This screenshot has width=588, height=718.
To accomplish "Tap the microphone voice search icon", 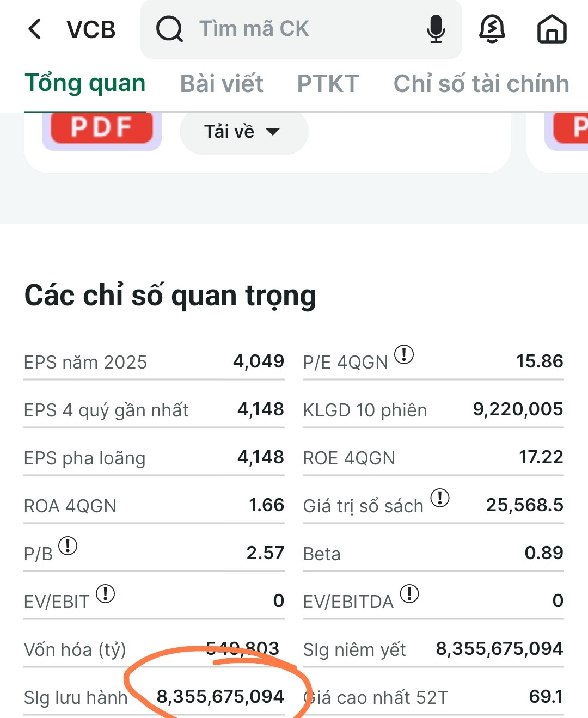I will click(436, 29).
